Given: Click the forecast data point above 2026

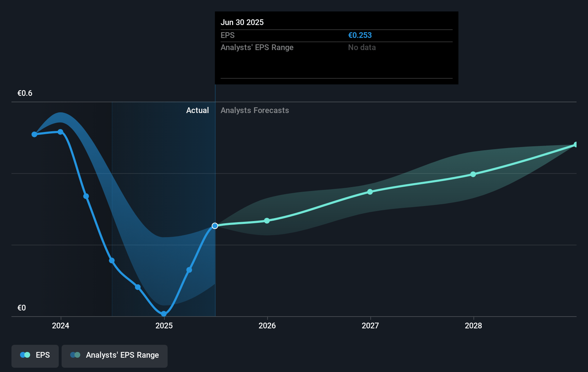Looking at the screenshot, I should click(267, 221).
